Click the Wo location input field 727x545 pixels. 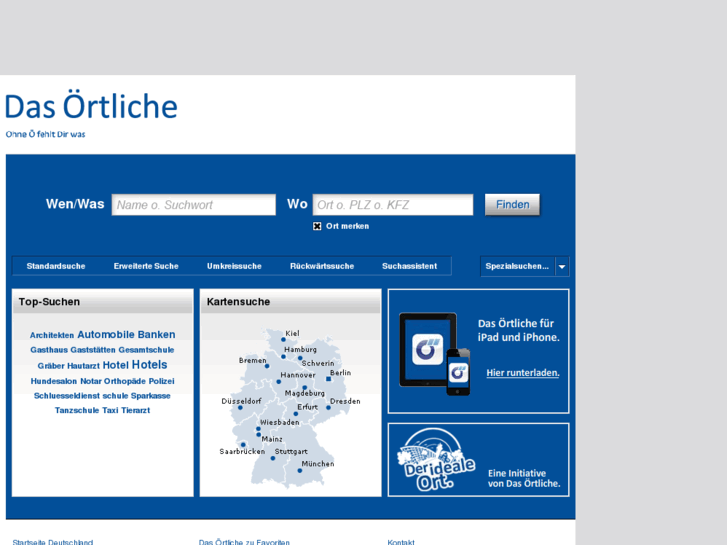click(393, 205)
